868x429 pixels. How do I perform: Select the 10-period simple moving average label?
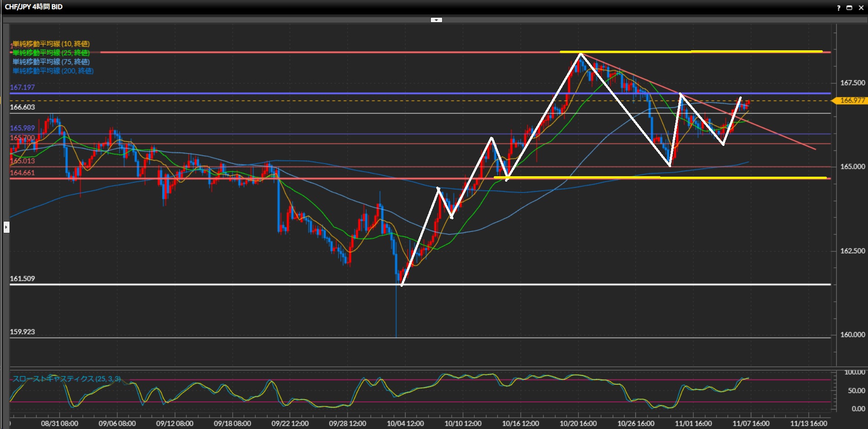(51, 44)
